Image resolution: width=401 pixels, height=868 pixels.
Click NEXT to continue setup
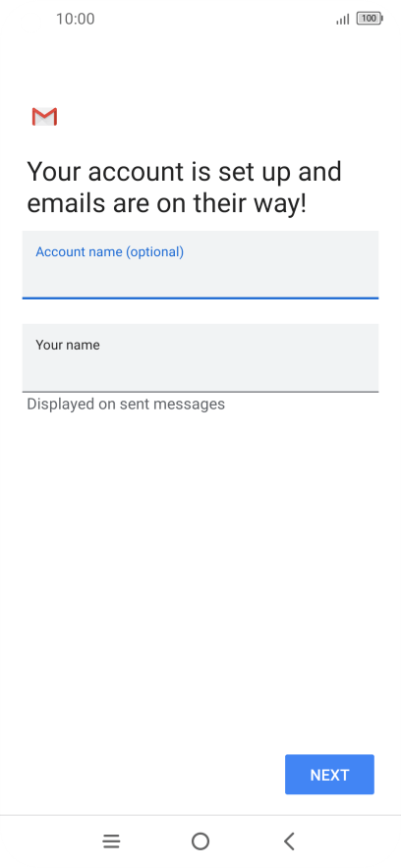[x=329, y=775]
